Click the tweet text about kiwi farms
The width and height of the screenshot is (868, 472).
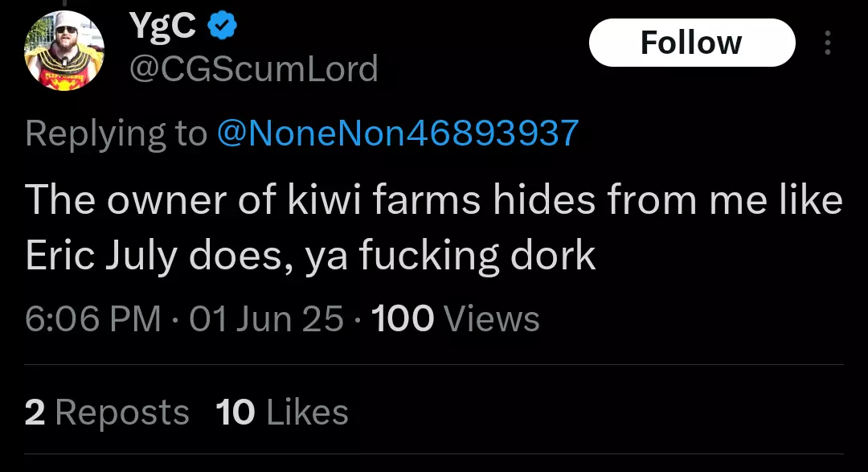[433, 228]
